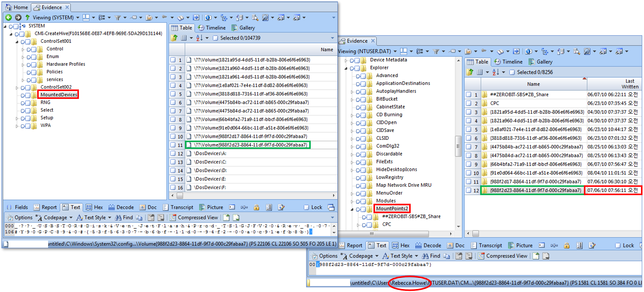Click the tag label icon in SYSTEM toolbar

[134, 17]
